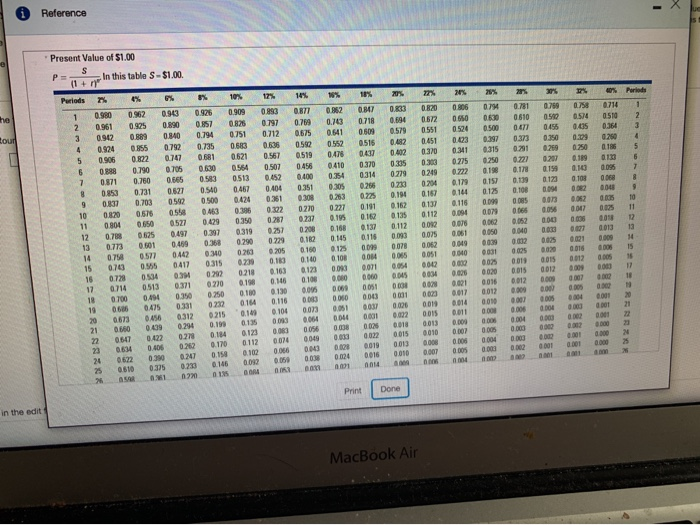Select the 4% column header
Viewport: 700px width, 525px height.
(135, 99)
